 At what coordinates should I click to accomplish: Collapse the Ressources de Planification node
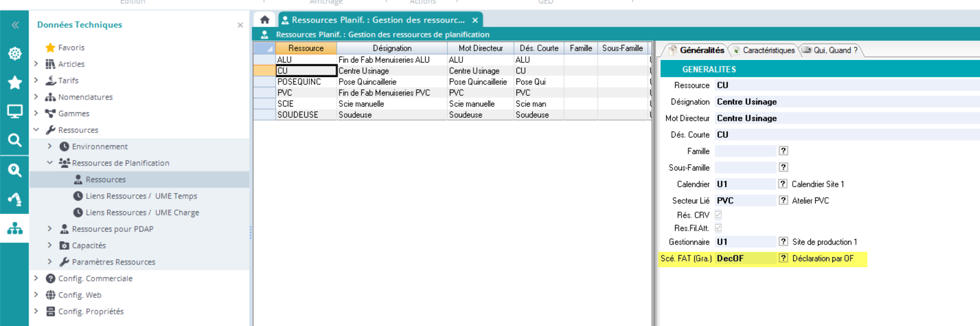pyautogui.click(x=50, y=163)
